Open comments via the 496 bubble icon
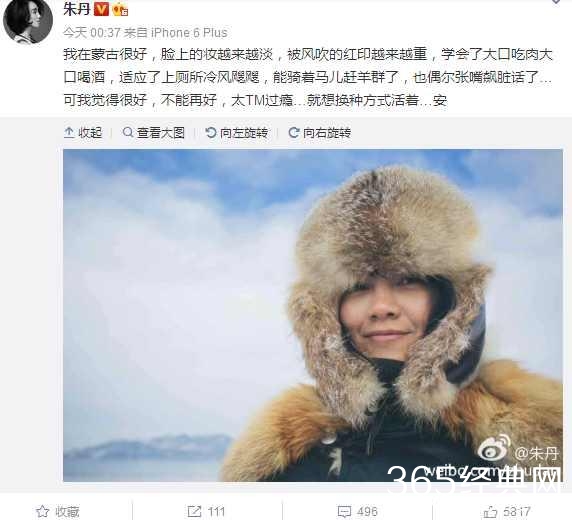 [x=344, y=512]
